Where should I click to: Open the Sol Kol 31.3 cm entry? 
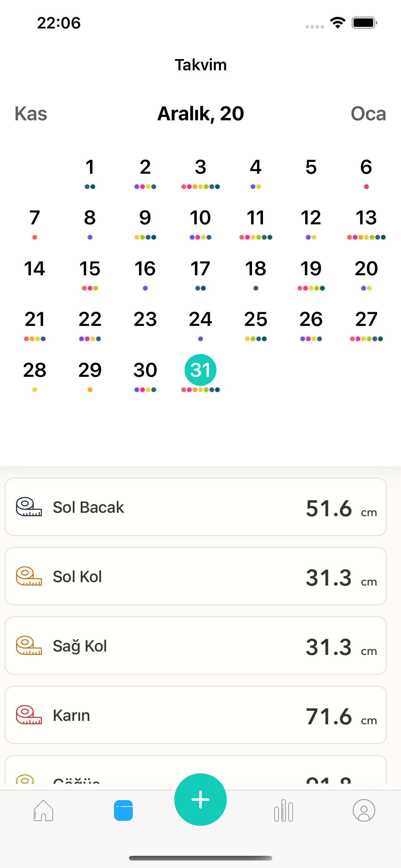[x=195, y=576]
